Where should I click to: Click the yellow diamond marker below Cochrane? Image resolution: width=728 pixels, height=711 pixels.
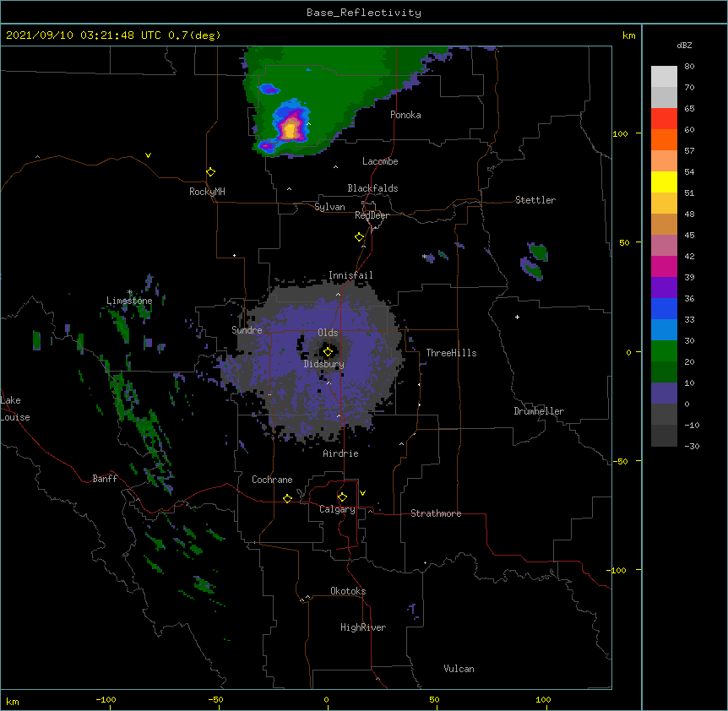pyautogui.click(x=287, y=498)
